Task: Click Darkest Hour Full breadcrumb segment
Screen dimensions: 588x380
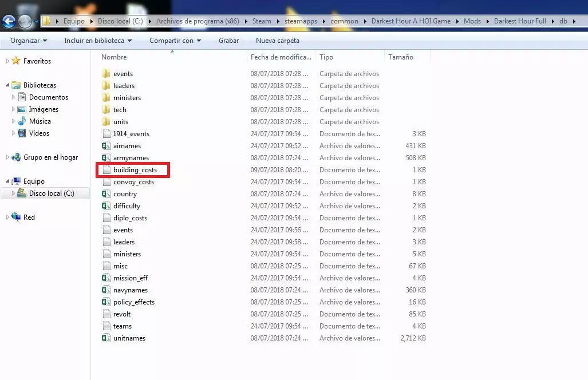Action: pyautogui.click(x=520, y=21)
